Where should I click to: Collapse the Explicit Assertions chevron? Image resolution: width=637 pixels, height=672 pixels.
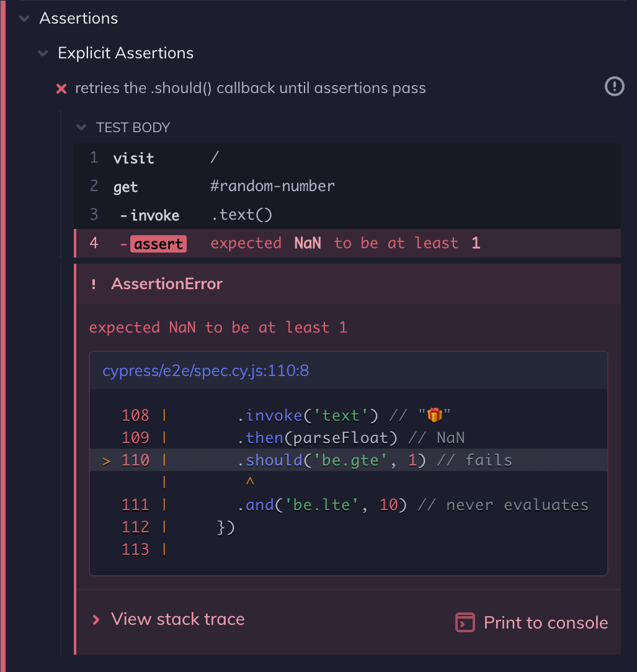coord(43,53)
